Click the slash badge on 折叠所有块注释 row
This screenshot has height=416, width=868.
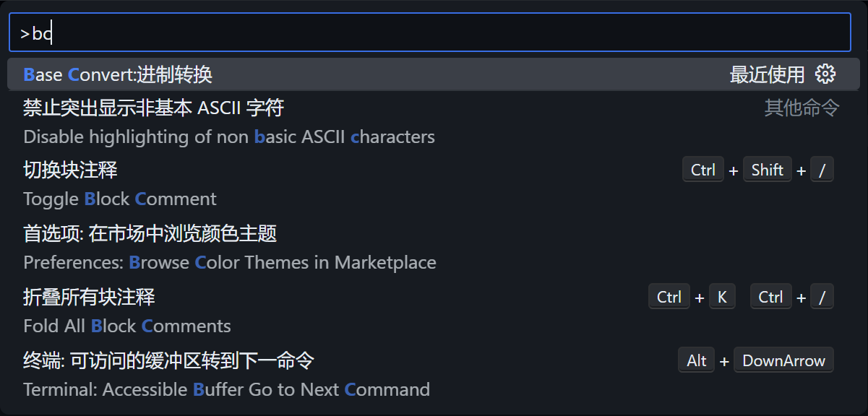click(822, 297)
